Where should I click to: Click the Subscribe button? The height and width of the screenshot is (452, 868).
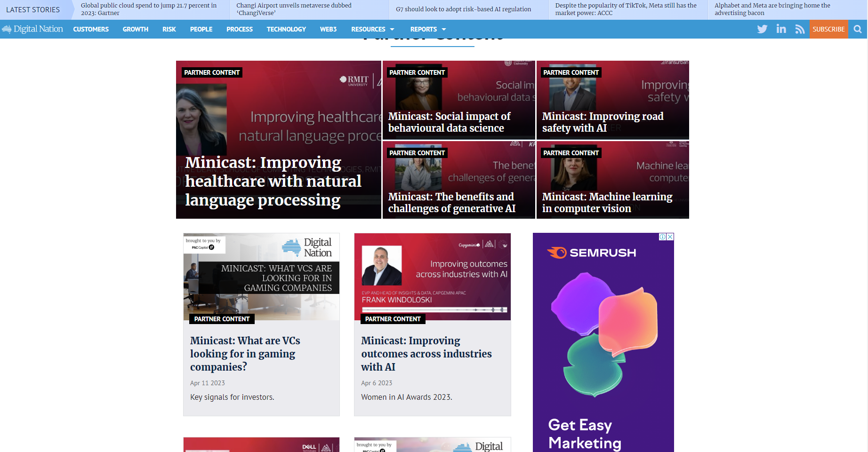(x=828, y=29)
